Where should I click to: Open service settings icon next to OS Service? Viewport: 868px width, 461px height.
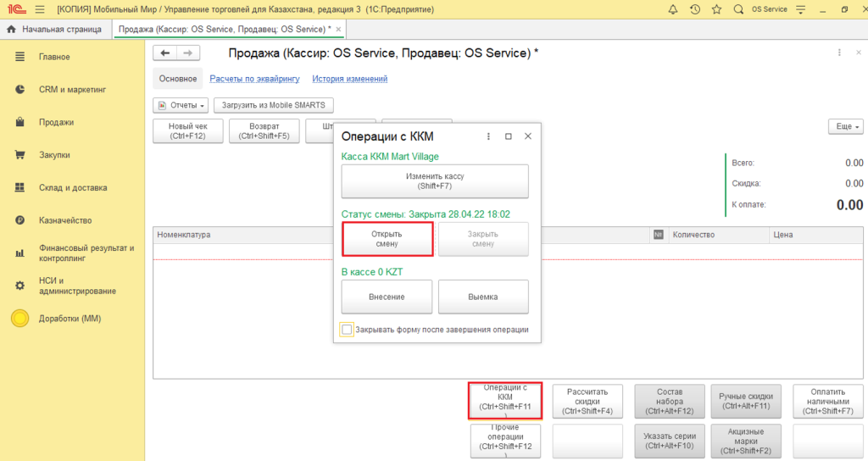[800, 9]
